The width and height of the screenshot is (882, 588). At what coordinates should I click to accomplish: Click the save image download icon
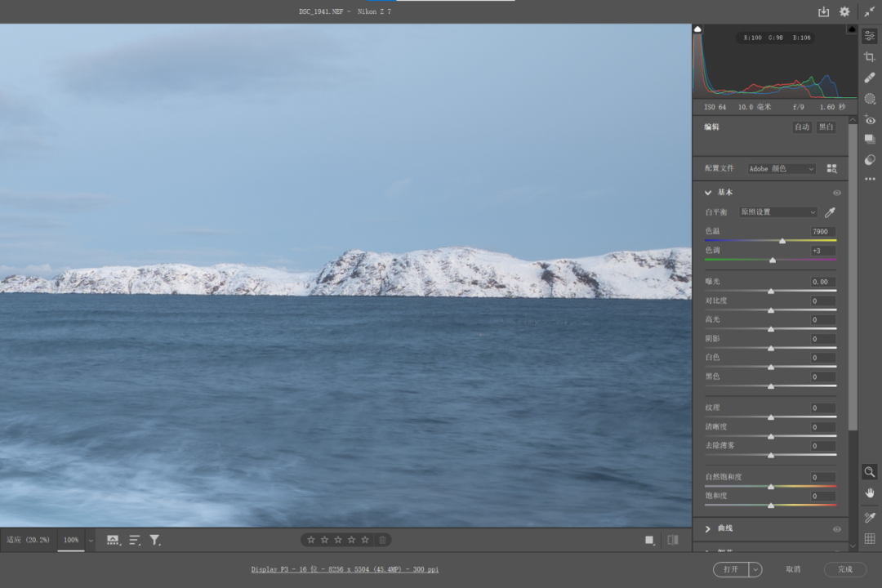click(823, 11)
